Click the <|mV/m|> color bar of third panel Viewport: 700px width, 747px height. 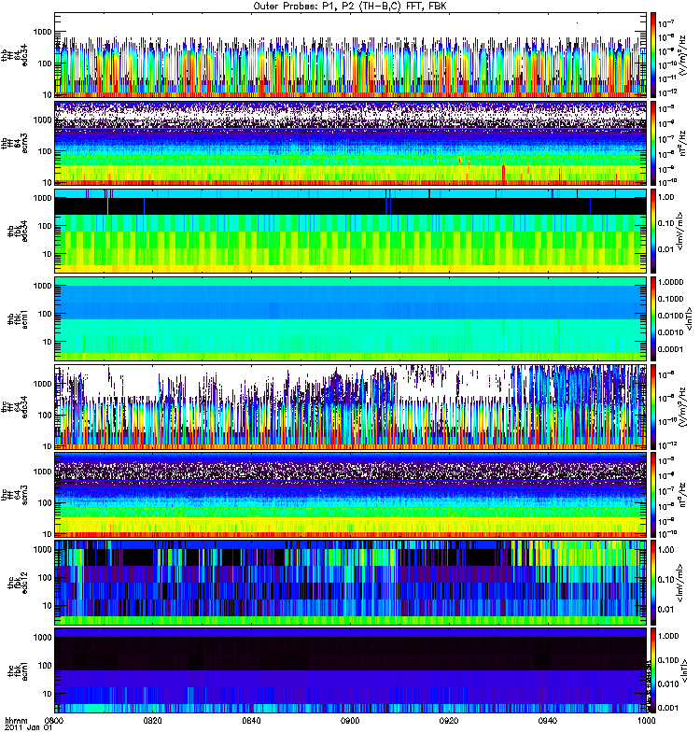coord(653,231)
